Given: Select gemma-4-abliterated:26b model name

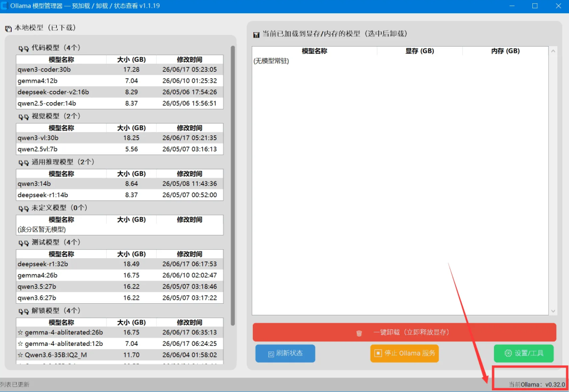Looking at the screenshot, I should (64, 333).
